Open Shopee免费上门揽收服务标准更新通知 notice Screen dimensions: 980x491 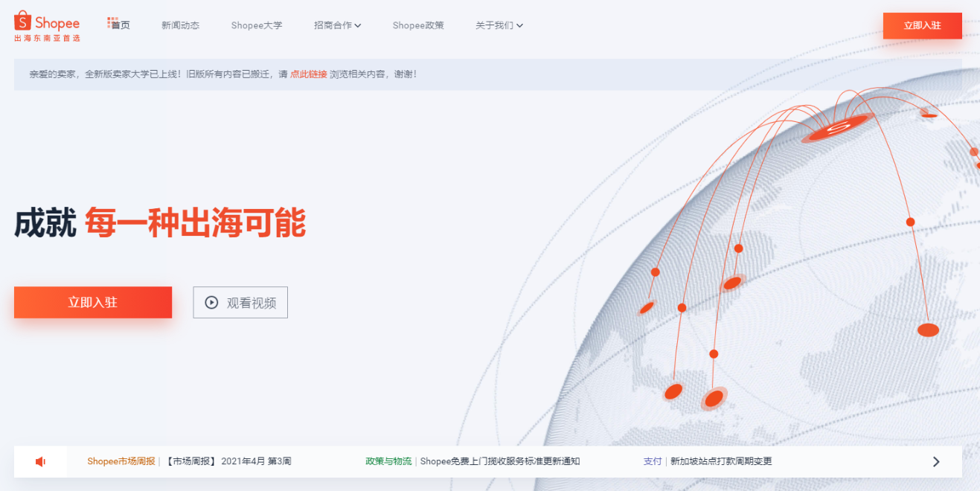click(499, 461)
